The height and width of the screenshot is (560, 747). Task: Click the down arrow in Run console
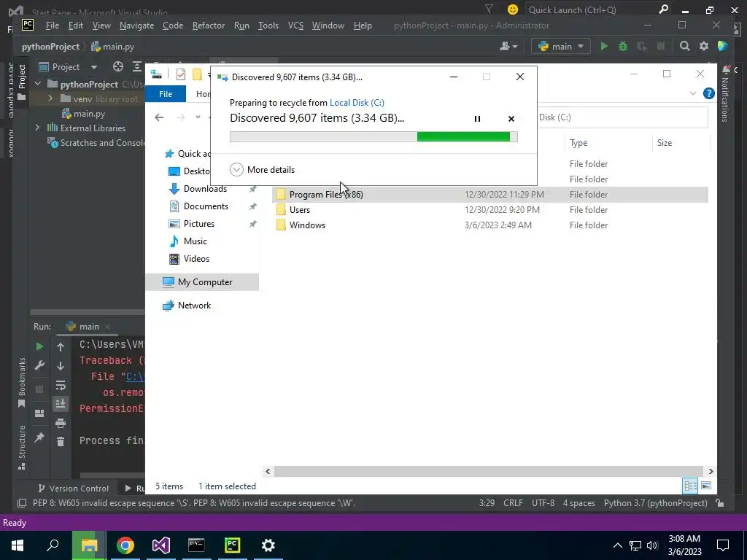pos(61,366)
